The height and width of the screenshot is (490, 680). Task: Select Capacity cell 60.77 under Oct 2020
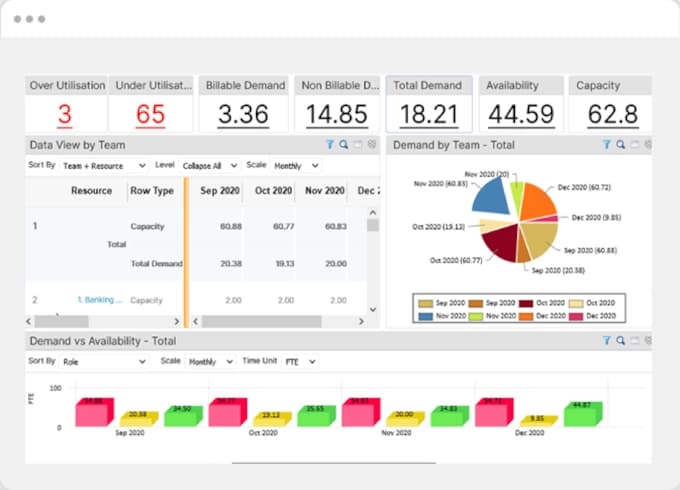[284, 226]
